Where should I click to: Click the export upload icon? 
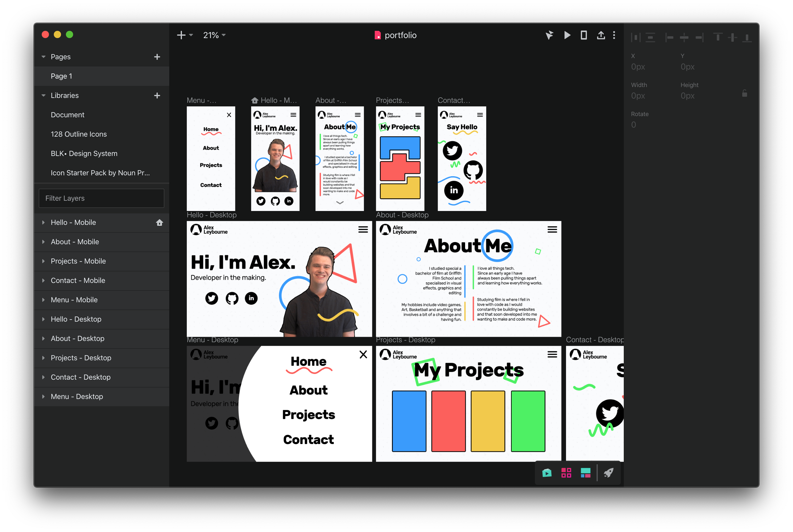601,35
